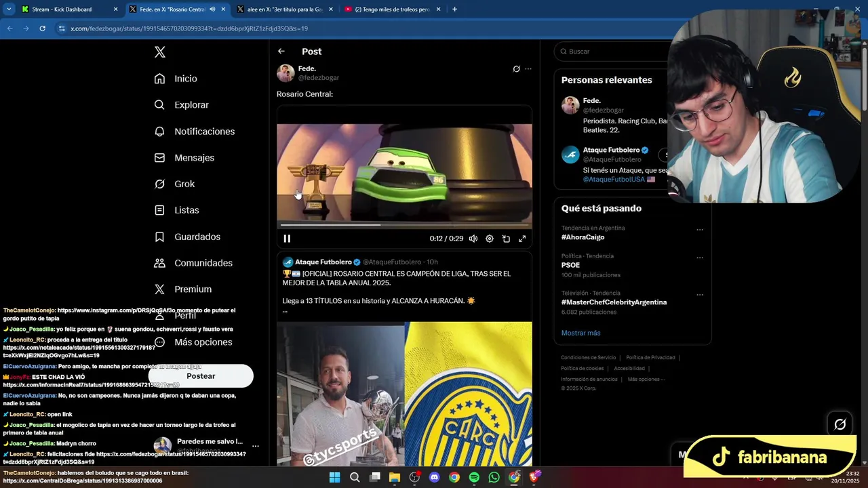The height and width of the screenshot is (488, 868).
Task: Open Política de Privacidad footer link
Action: tap(650, 358)
